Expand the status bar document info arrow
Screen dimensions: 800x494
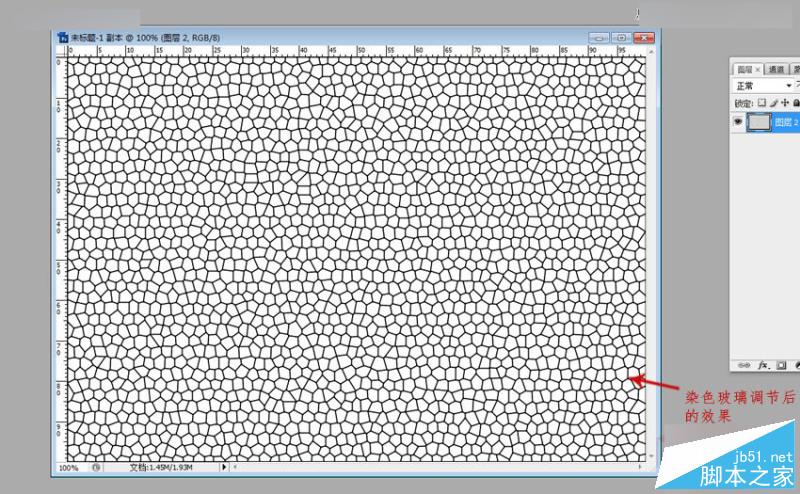223,467
